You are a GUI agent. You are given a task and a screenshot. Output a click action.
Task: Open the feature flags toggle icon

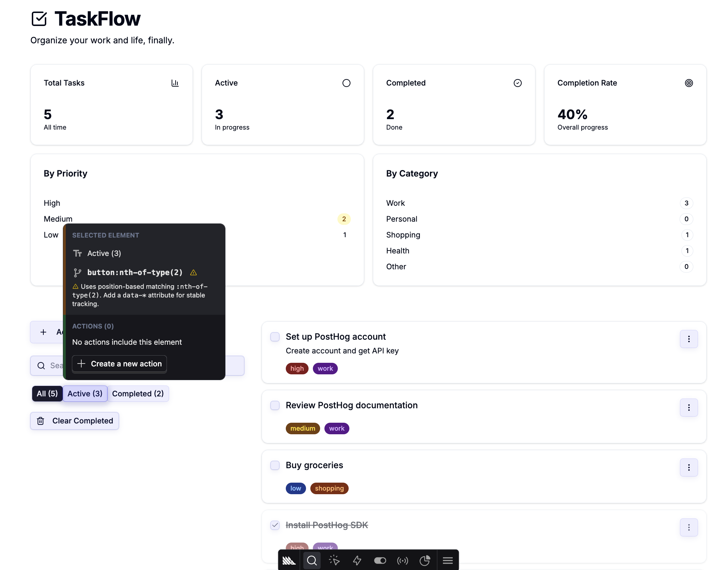pos(380,560)
